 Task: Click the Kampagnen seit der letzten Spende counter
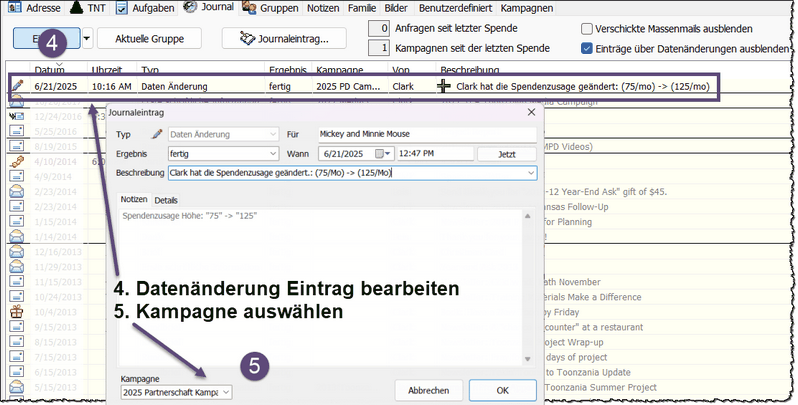tap(379, 48)
